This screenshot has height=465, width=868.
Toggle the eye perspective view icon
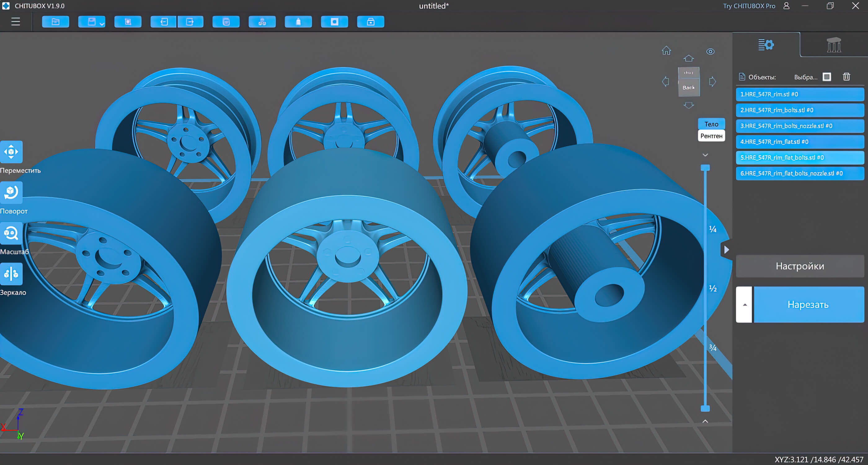(x=710, y=51)
